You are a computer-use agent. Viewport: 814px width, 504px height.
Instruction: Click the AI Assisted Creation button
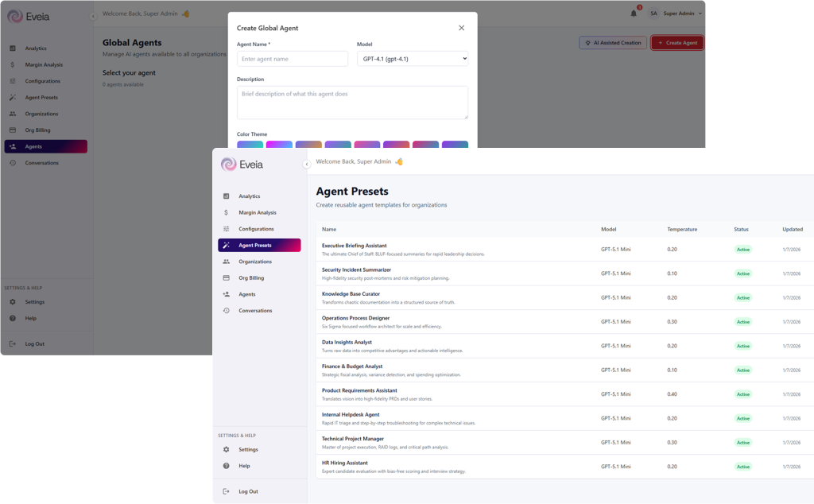point(612,43)
